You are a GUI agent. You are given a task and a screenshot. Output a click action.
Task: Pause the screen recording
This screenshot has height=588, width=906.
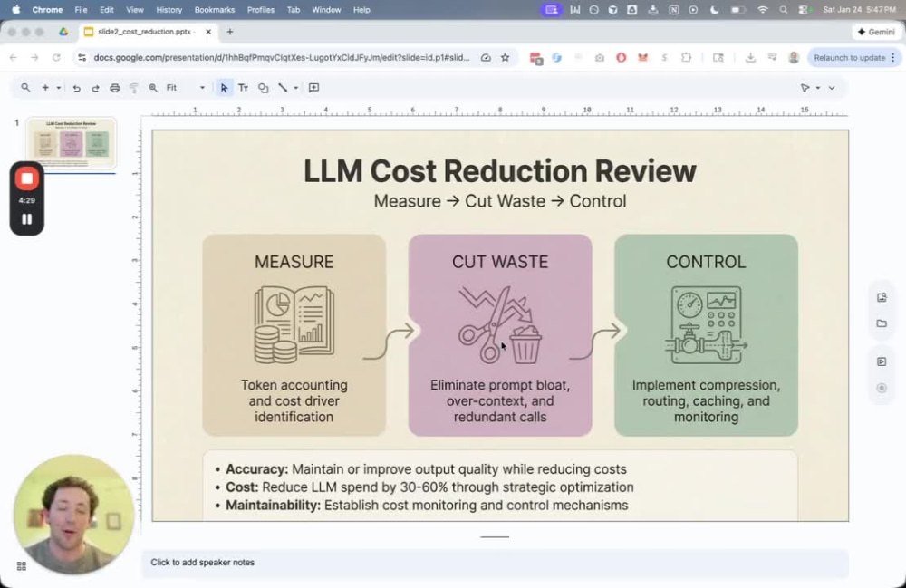point(26,219)
